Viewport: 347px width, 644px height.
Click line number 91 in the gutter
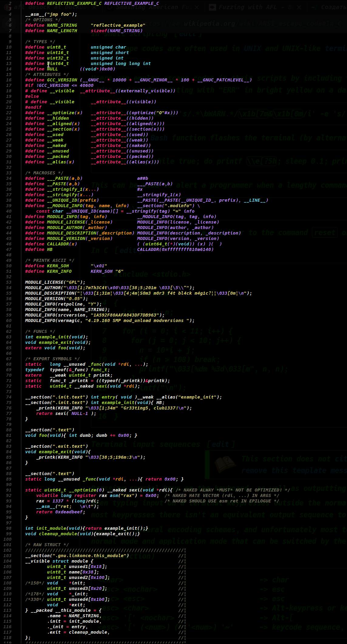[9, 490]
